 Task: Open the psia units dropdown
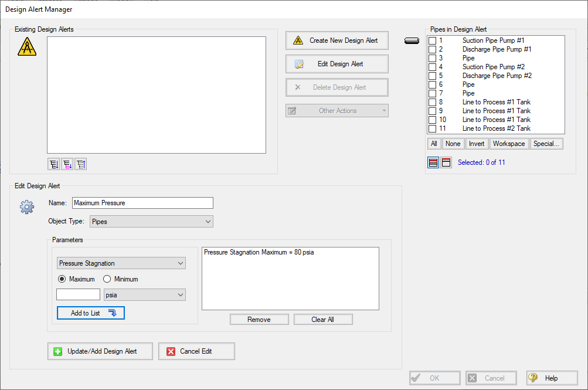tap(144, 295)
